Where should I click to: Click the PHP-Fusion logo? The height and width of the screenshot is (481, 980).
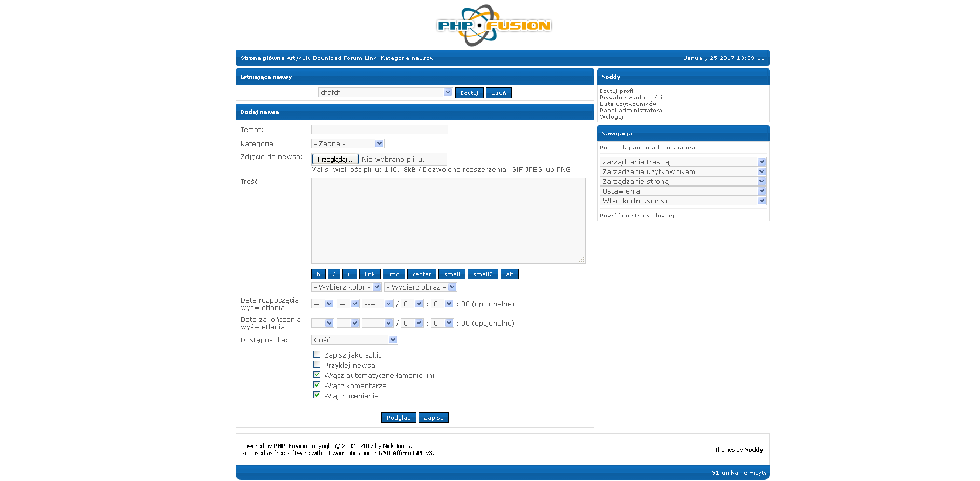click(x=494, y=25)
